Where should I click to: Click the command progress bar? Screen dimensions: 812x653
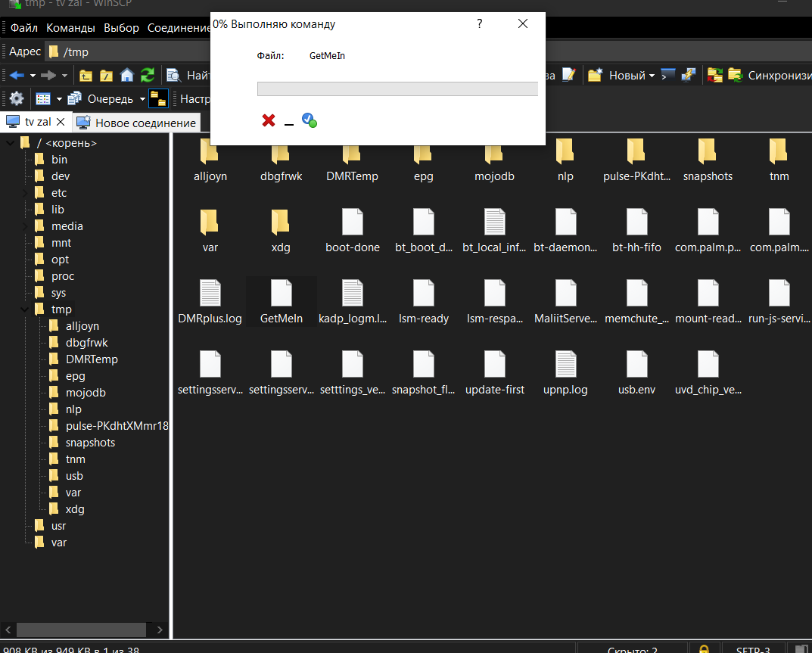click(397, 89)
